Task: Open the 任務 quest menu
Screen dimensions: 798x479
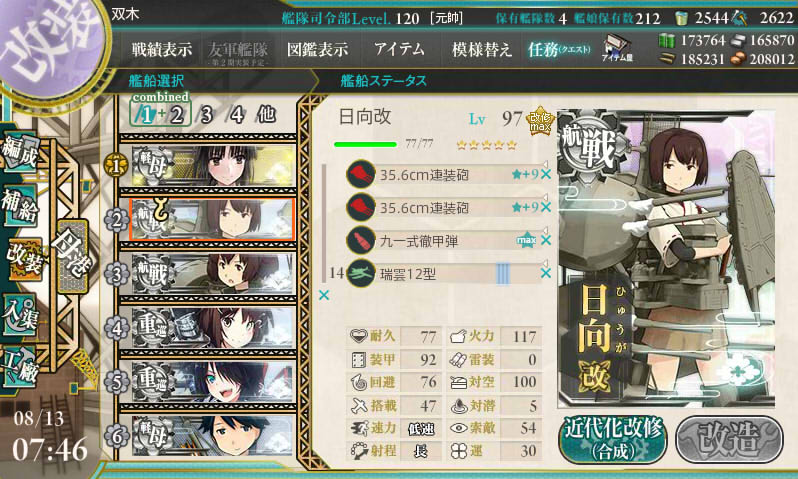Action: click(559, 49)
